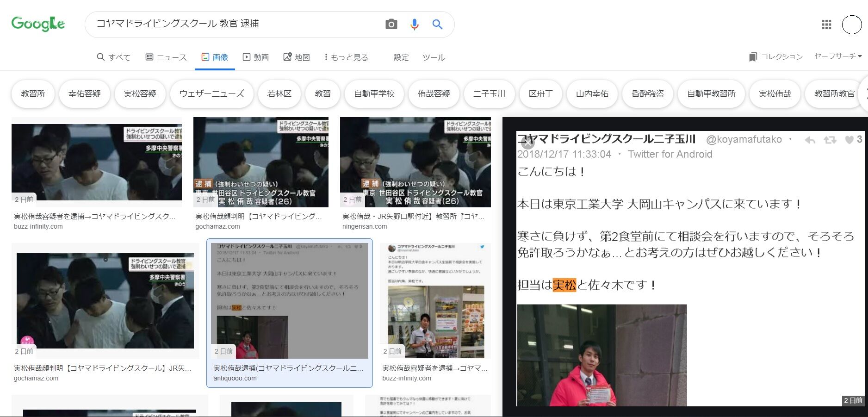Screen dimensions: 868x417
Task: Expand the もっと見る menu
Action: (346, 57)
